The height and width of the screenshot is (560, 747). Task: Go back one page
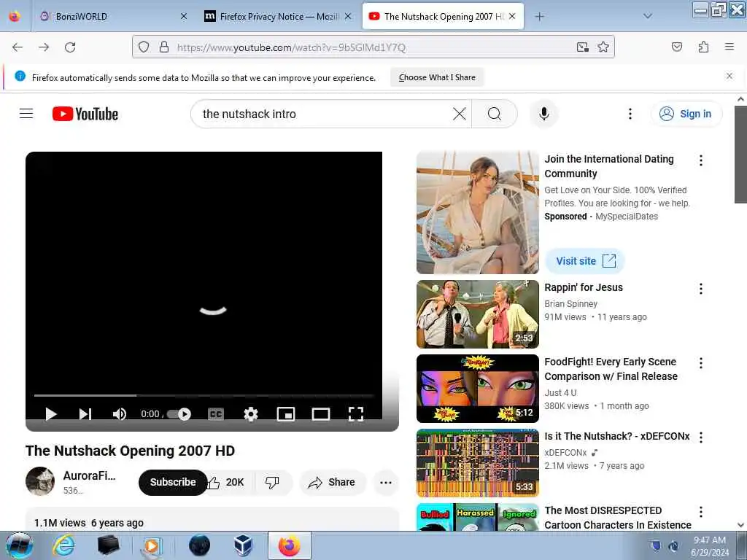click(18, 47)
